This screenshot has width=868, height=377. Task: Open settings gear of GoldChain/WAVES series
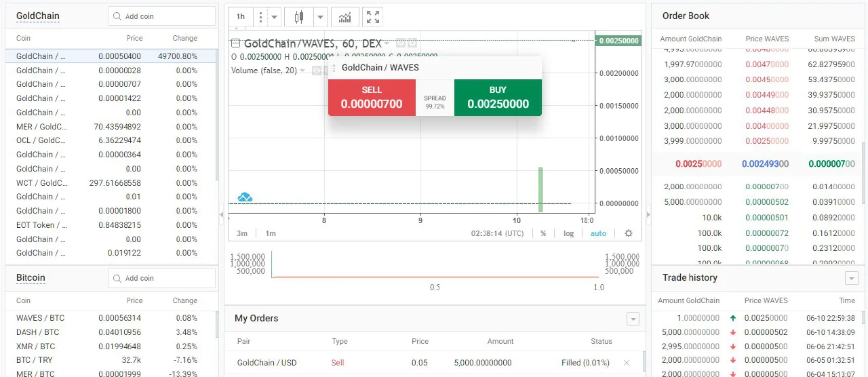click(x=412, y=43)
